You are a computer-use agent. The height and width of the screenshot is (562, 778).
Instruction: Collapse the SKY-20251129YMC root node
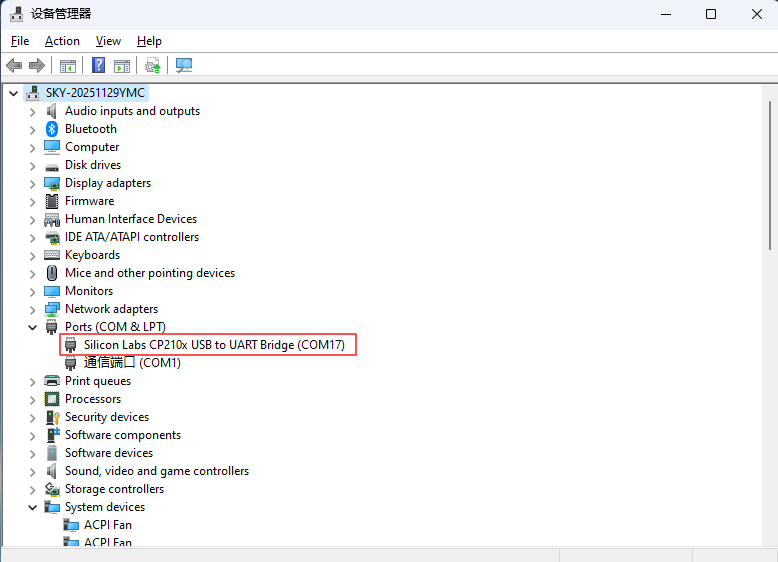(x=13, y=93)
